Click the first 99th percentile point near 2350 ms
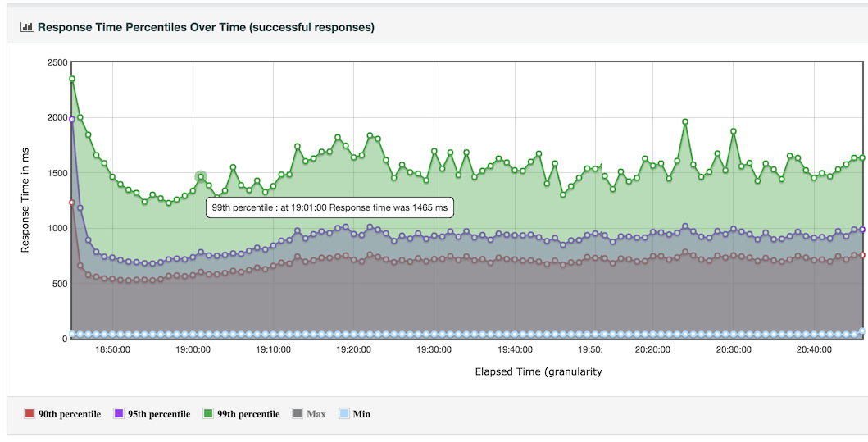Image resolution: width=868 pixels, height=442 pixels. coord(72,79)
